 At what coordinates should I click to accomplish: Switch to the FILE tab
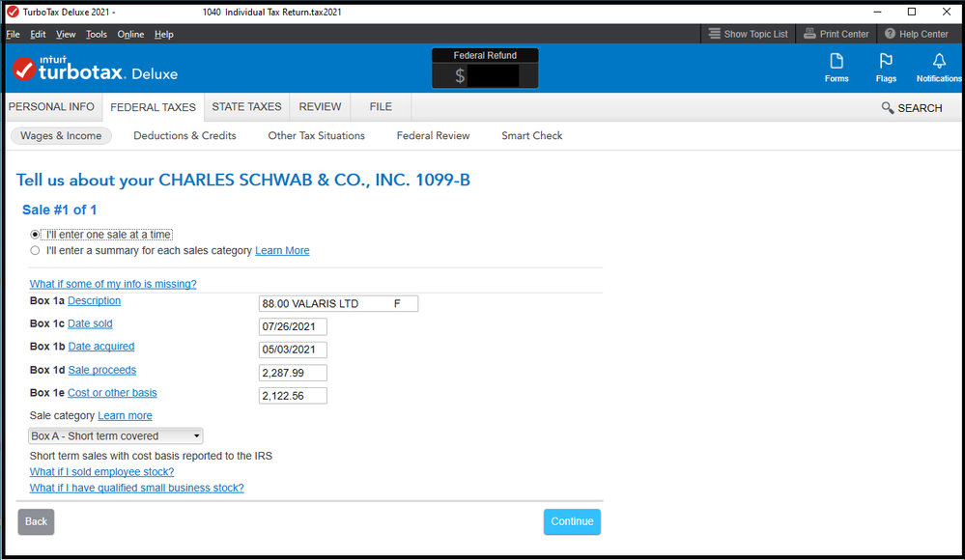click(381, 107)
